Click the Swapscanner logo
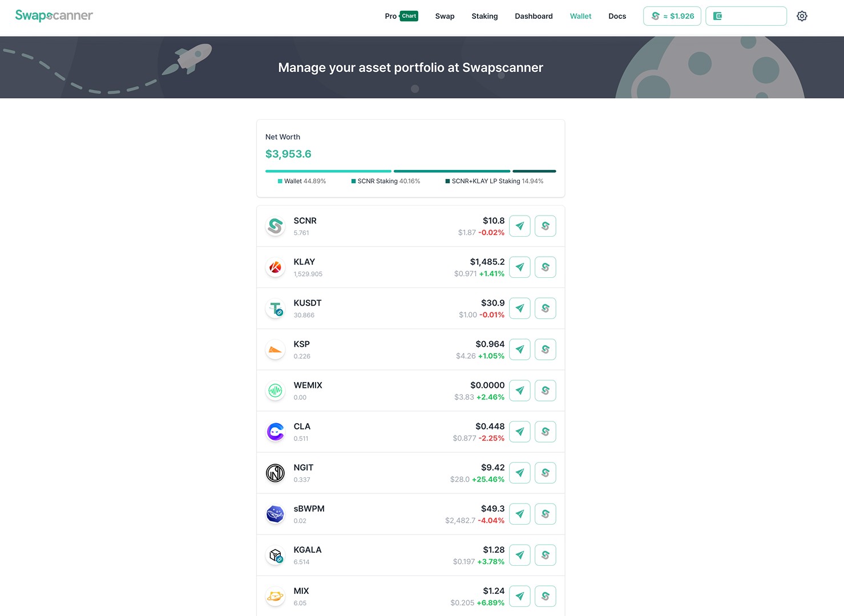The image size is (844, 616). point(54,15)
